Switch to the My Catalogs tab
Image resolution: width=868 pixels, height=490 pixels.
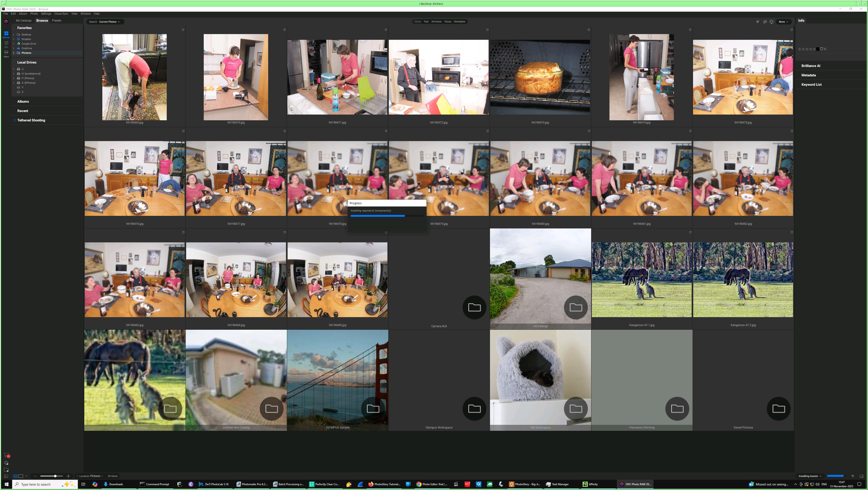coord(24,21)
